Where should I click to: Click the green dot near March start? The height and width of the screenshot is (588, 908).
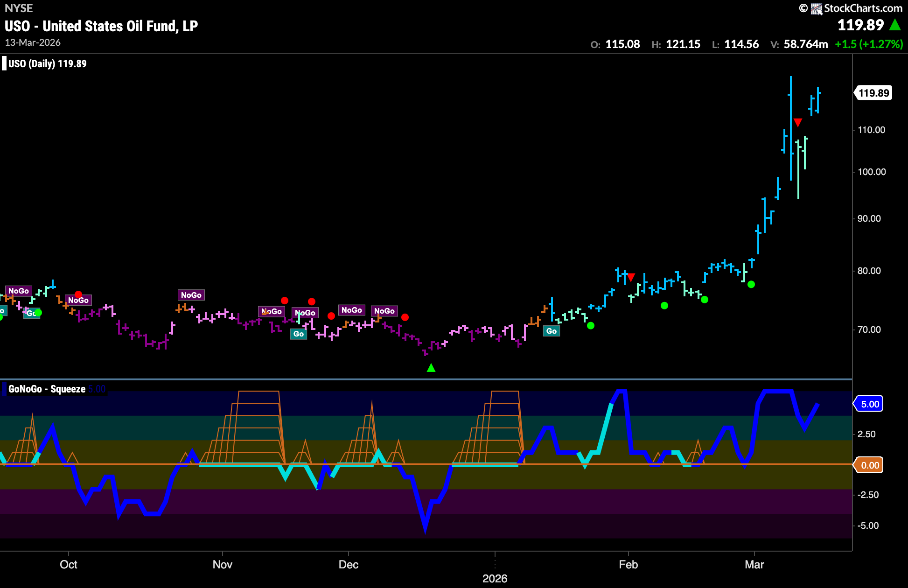pyautogui.click(x=751, y=284)
